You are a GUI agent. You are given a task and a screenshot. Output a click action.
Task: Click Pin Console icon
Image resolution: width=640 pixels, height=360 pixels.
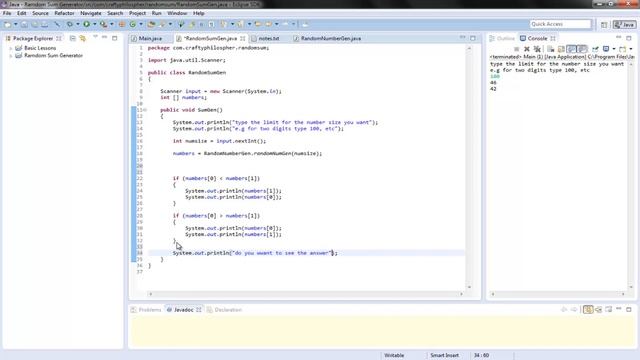[596, 49]
